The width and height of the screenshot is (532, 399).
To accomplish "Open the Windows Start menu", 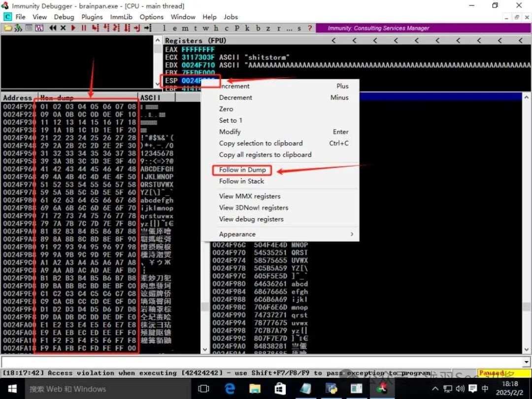I will pos(12,389).
